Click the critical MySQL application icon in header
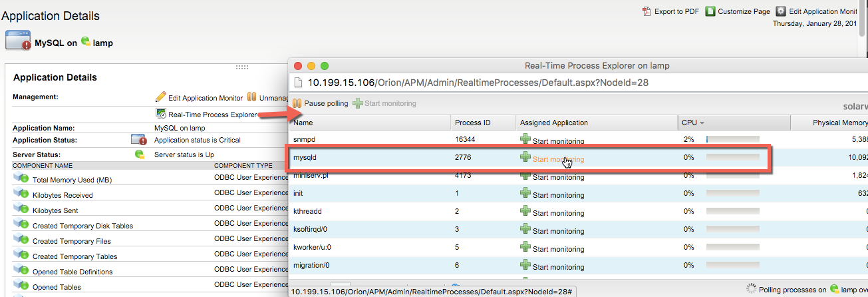This screenshot has height=297, width=868. [x=18, y=41]
